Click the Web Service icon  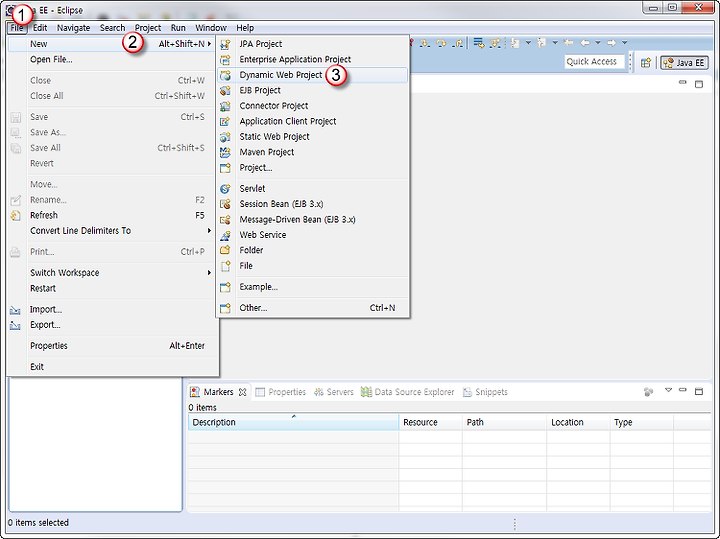pyautogui.click(x=225, y=235)
